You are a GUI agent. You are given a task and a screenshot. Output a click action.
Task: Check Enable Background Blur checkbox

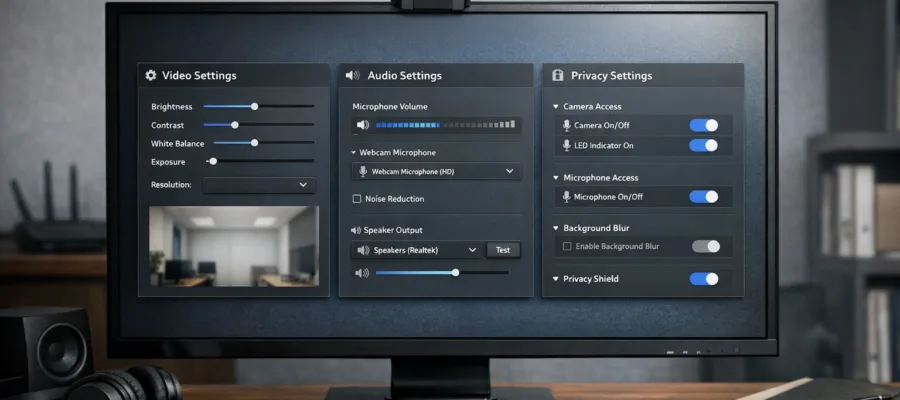567,246
